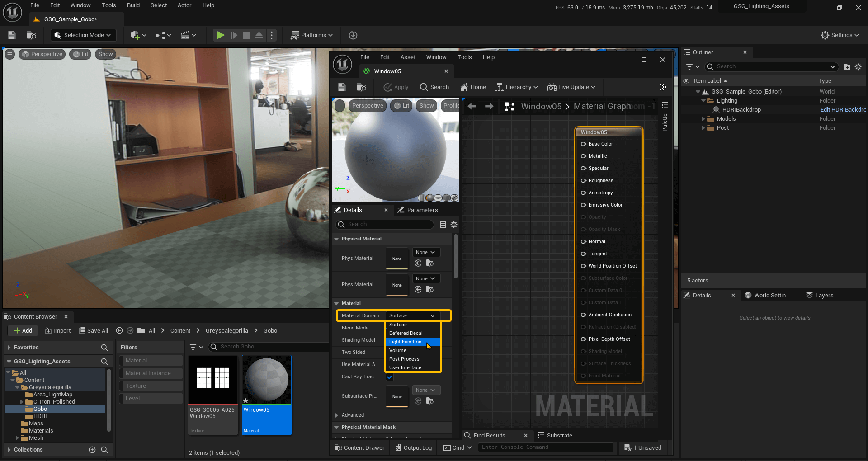Open Outliner settings gear icon
This screenshot has width=868, height=461.
pos(858,67)
